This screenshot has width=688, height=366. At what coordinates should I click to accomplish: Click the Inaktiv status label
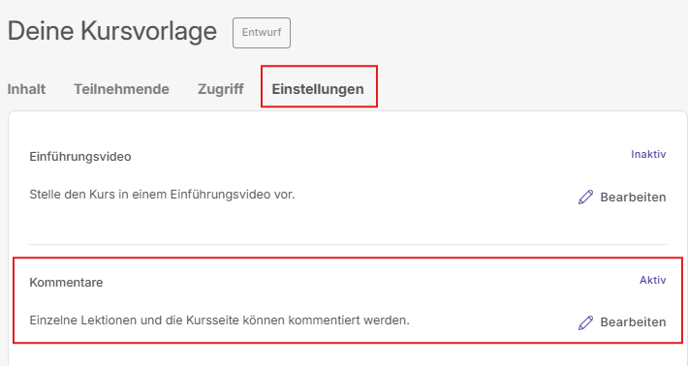click(649, 154)
